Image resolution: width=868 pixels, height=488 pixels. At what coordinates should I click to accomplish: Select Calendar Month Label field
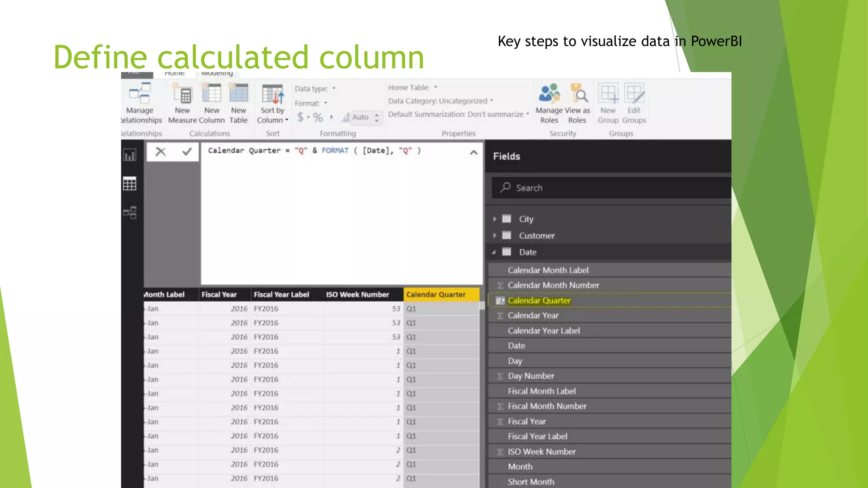point(609,270)
